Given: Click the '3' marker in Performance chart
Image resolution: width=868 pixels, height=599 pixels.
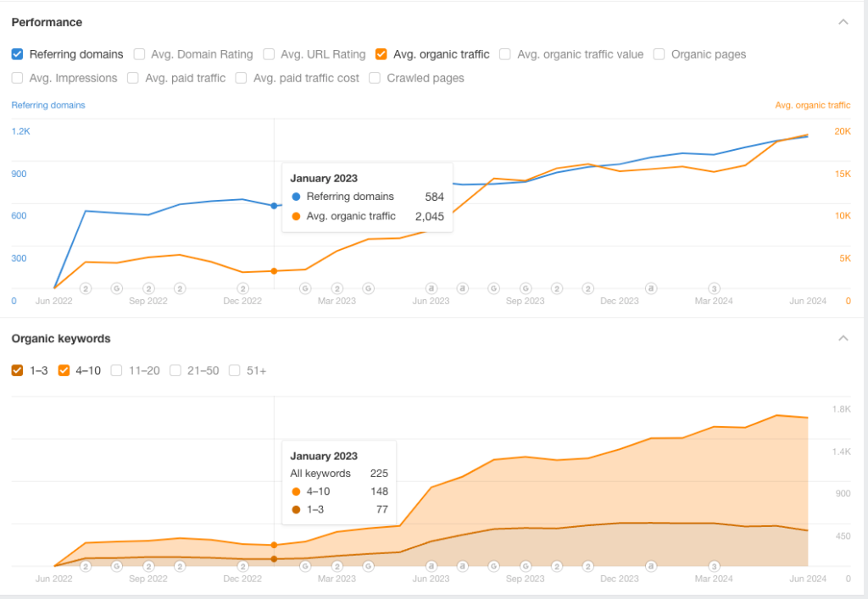Looking at the screenshot, I should point(714,288).
